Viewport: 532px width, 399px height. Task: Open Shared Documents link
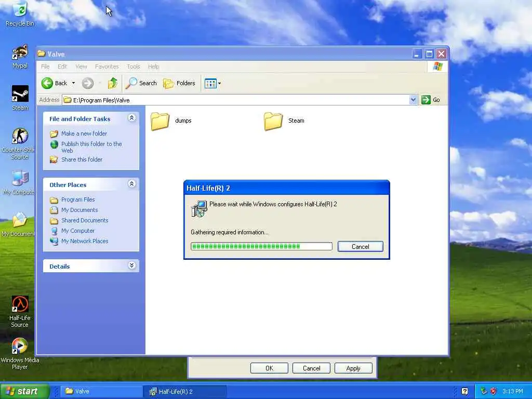pos(85,220)
